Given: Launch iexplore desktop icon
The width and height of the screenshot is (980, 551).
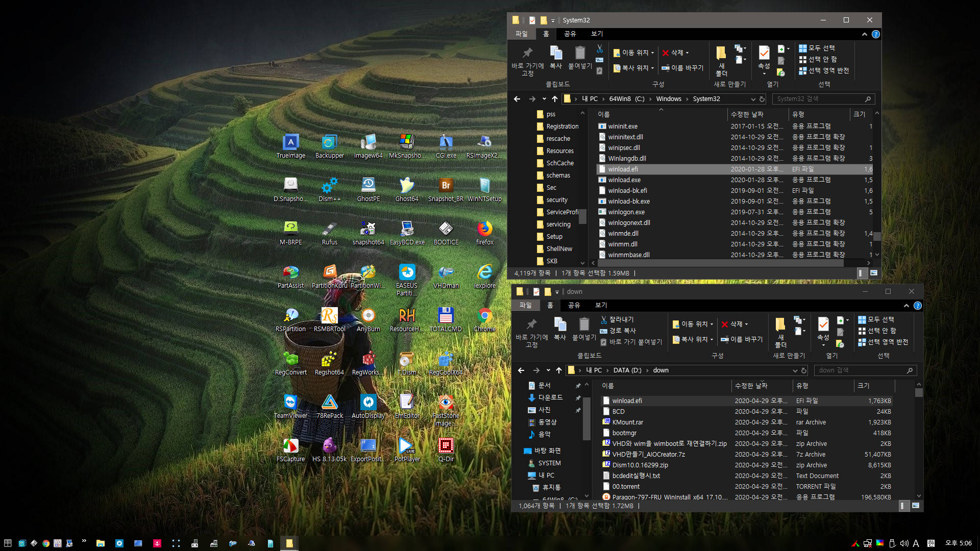Looking at the screenshot, I should pos(484,277).
